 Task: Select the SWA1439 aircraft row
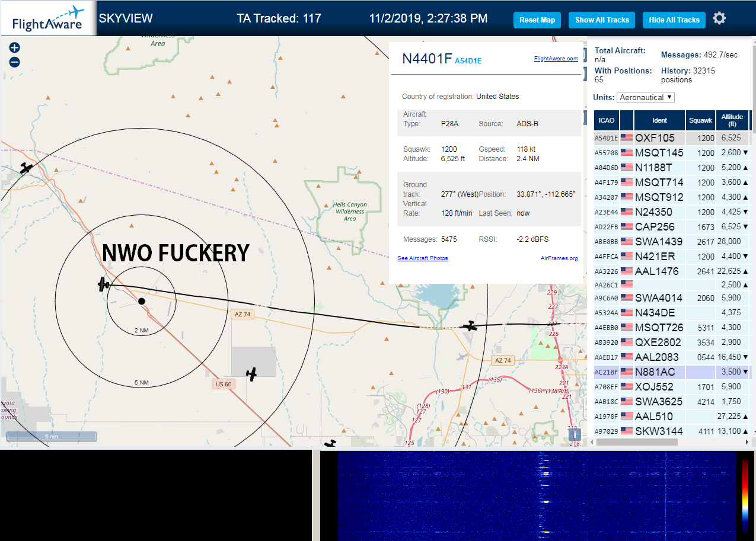(x=672, y=242)
